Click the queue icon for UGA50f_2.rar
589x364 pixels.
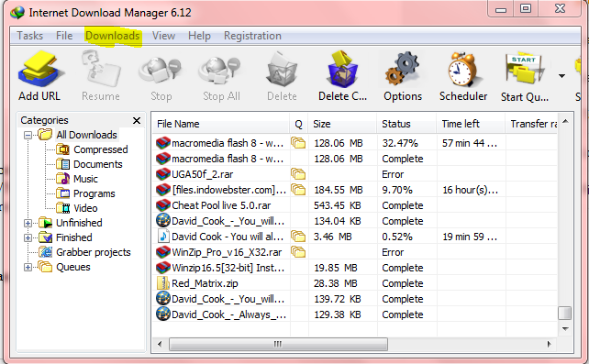coord(298,174)
